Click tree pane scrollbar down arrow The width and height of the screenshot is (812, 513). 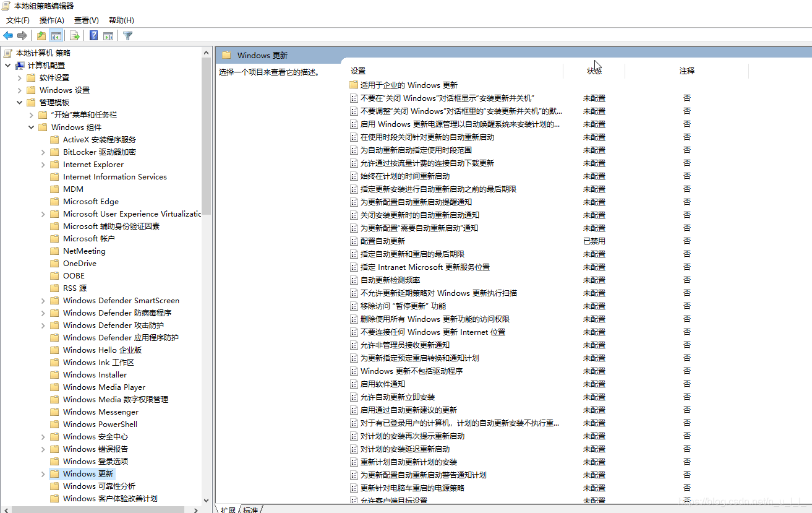[x=207, y=500]
